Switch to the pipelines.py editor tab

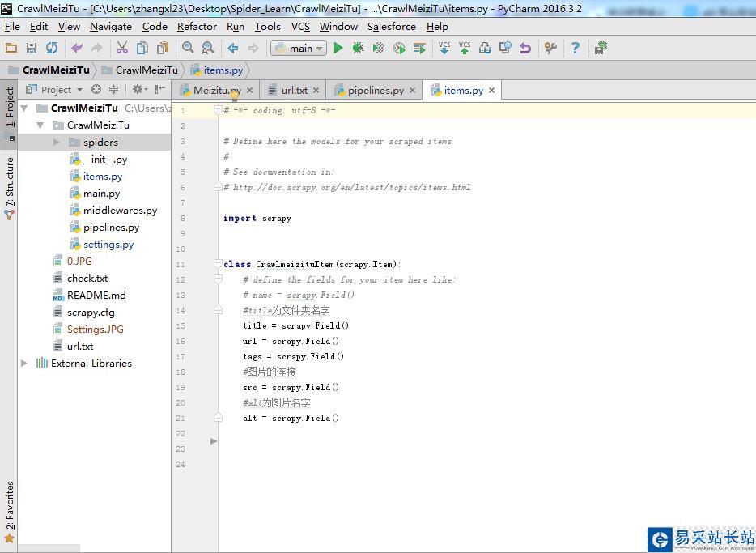[376, 90]
